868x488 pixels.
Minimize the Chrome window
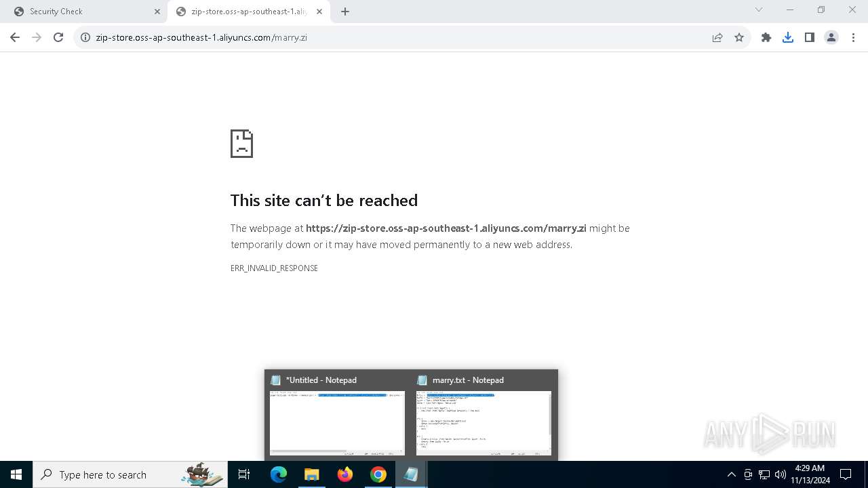click(790, 9)
